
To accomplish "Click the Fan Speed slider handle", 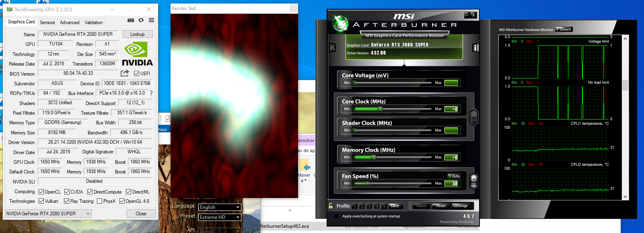I will [x=367, y=183].
